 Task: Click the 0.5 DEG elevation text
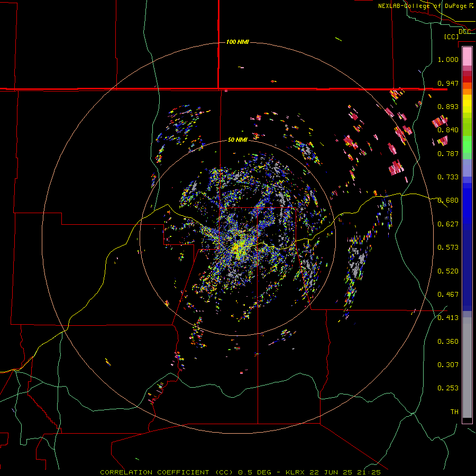[255, 472]
